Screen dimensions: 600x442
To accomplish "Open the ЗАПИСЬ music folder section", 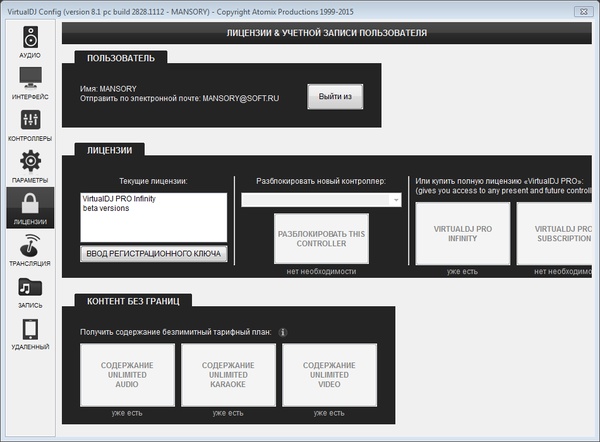I will 30,291.
